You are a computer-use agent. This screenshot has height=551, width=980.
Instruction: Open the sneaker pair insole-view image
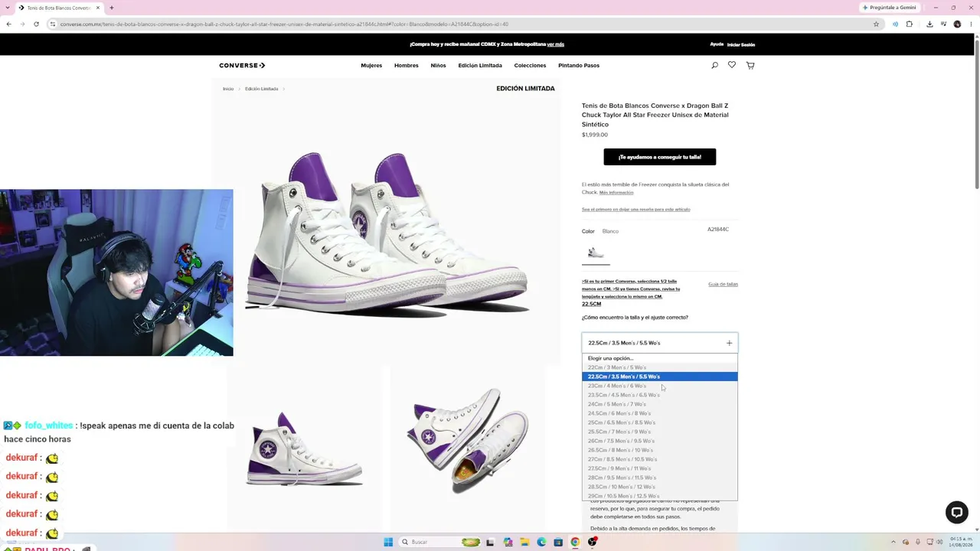467,440
